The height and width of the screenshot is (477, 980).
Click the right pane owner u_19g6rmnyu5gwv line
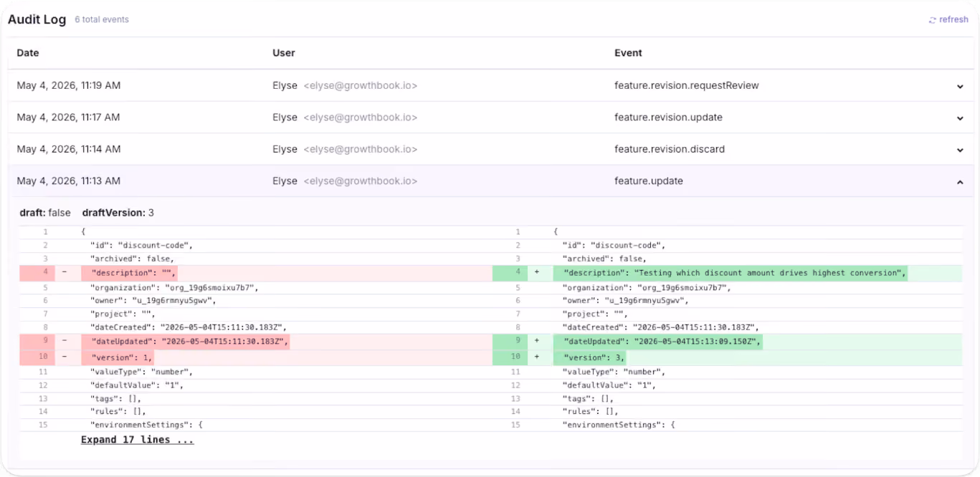[x=625, y=301]
